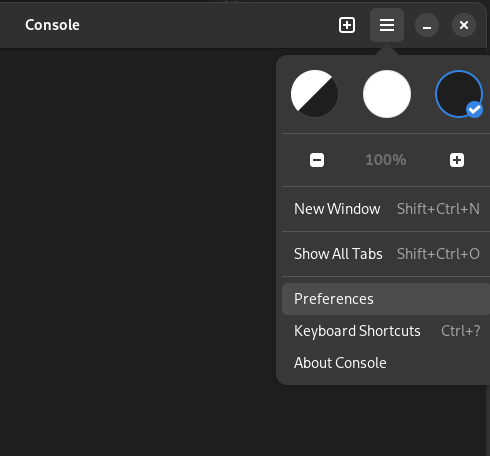
Task: Click the blue checkmark badge on dark theme
Action: point(474,110)
